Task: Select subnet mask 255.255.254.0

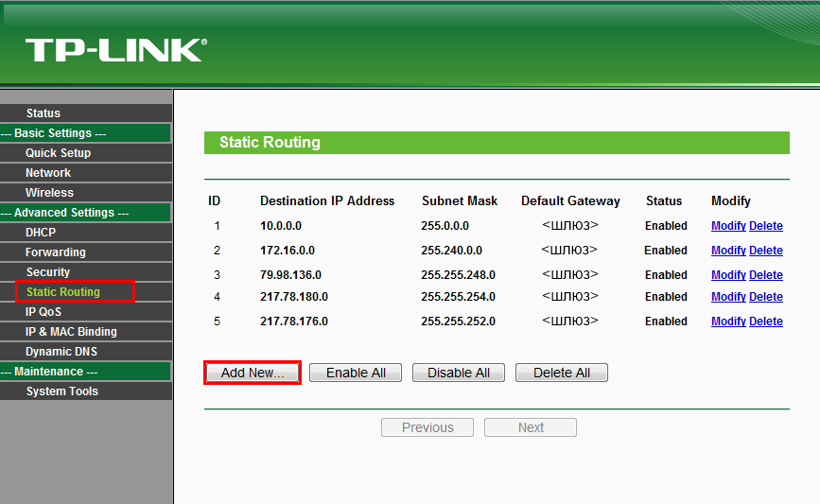Action: coord(458,297)
